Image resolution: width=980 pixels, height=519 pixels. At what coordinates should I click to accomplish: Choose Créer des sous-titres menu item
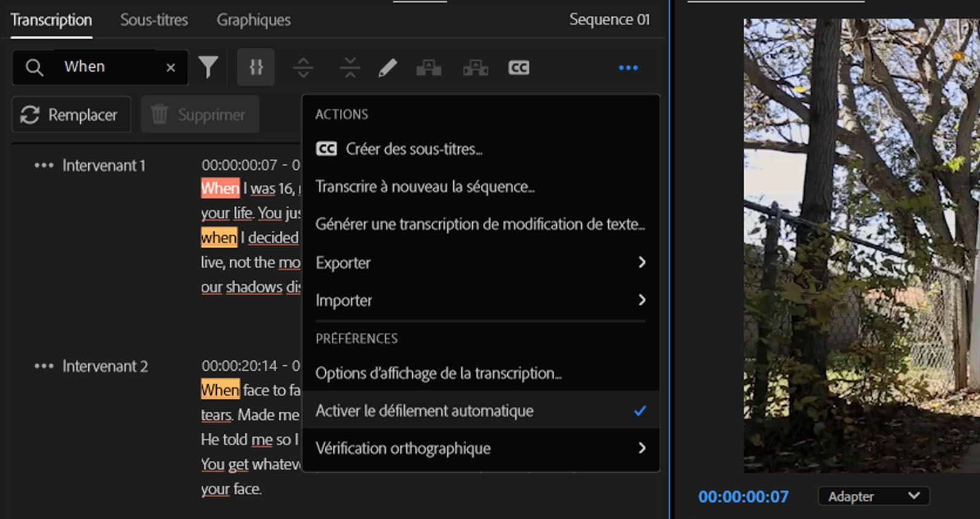coord(481,149)
